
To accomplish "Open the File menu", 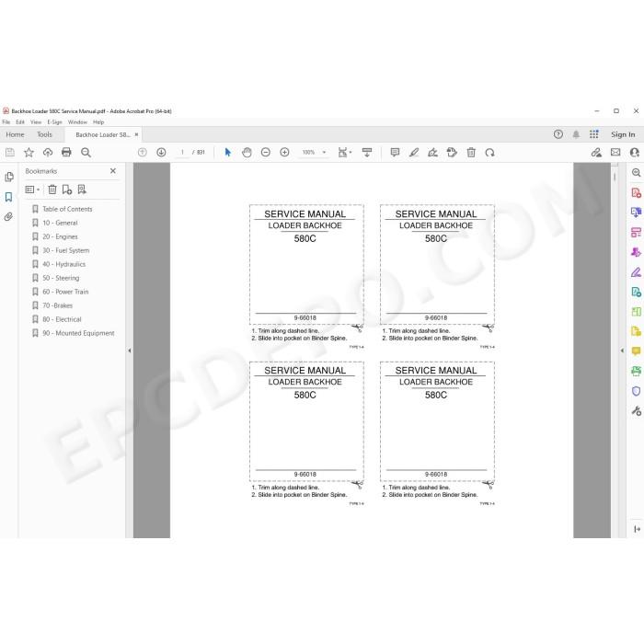I will point(6,122).
